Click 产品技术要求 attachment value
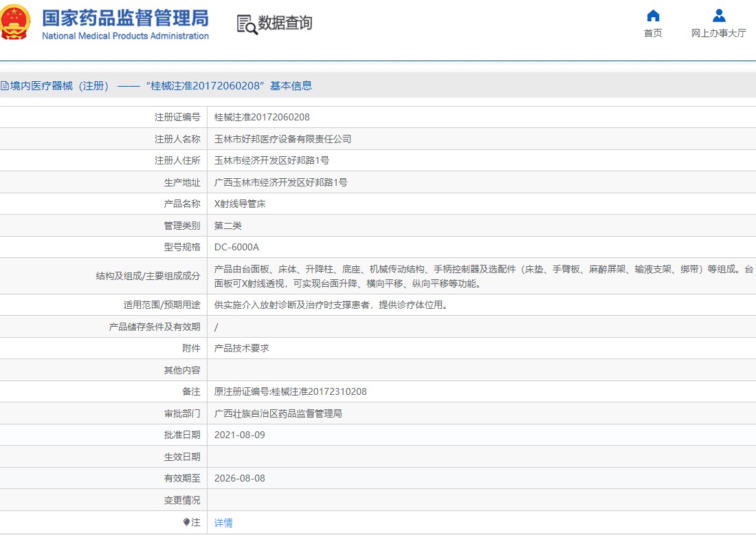 (x=241, y=348)
